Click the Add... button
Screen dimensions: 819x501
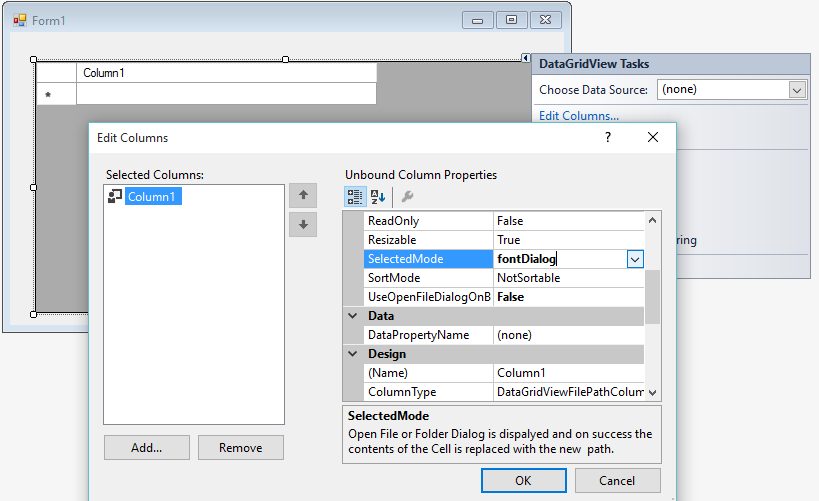(x=146, y=448)
